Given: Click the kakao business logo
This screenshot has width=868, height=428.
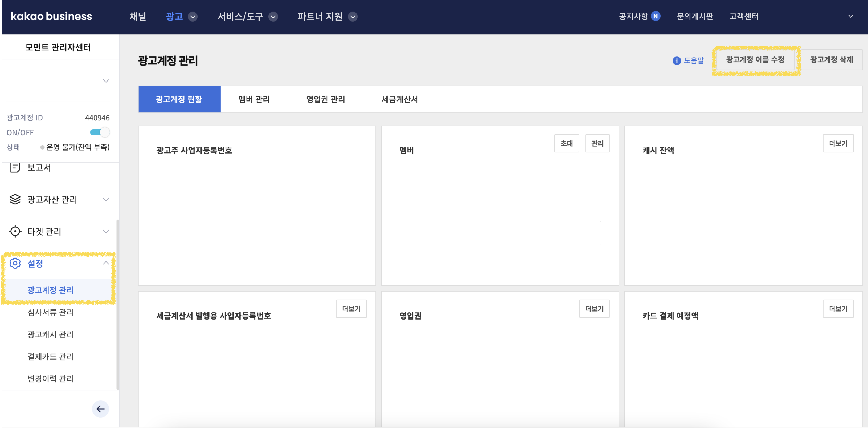Looking at the screenshot, I should (x=51, y=16).
